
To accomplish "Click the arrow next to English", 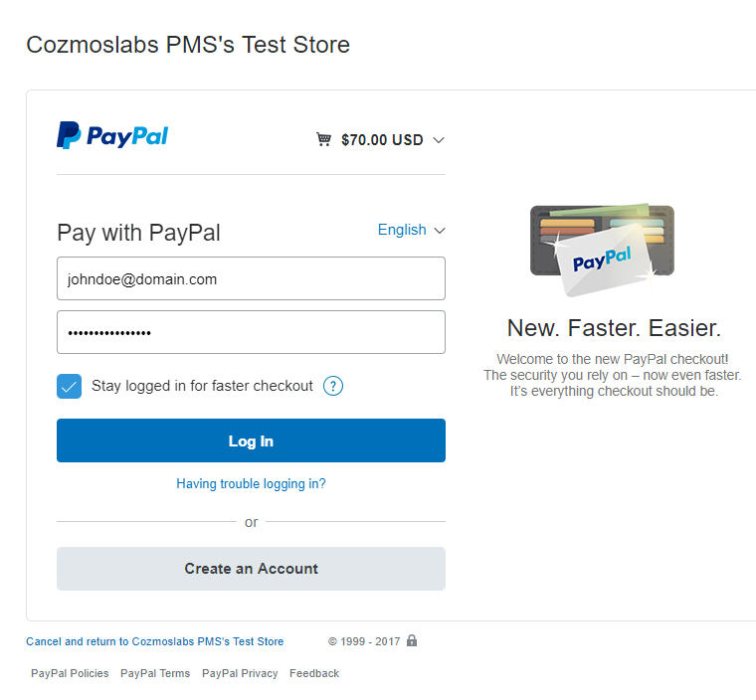I will (x=440, y=231).
